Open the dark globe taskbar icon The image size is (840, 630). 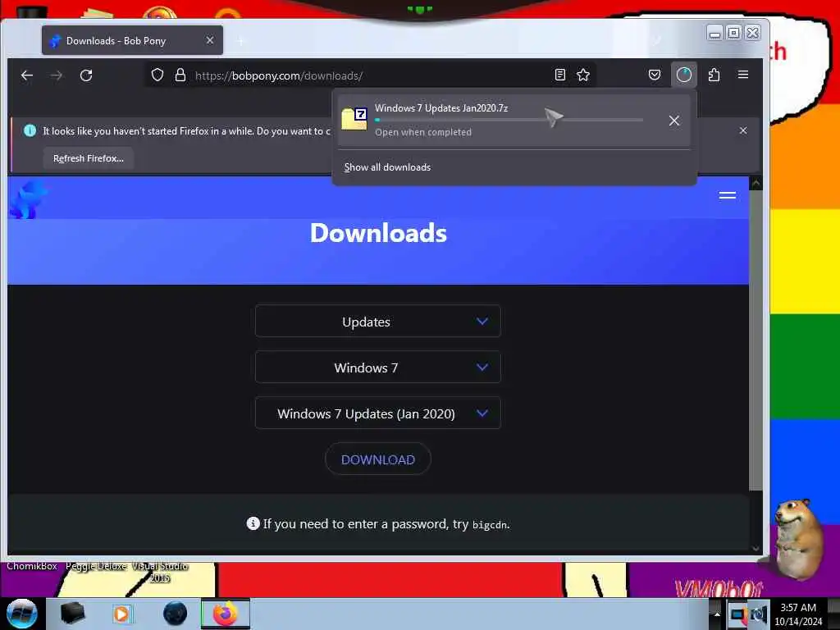click(x=176, y=614)
